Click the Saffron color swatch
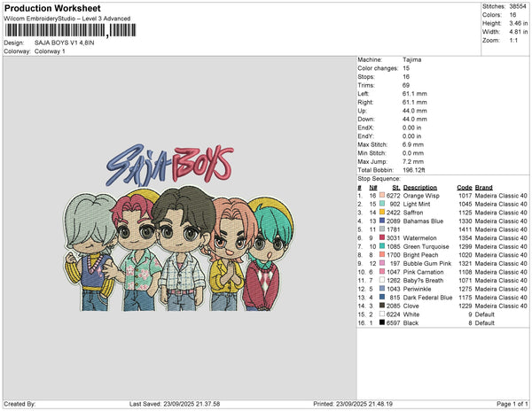Screen dimensions: 532x411 click(383, 213)
